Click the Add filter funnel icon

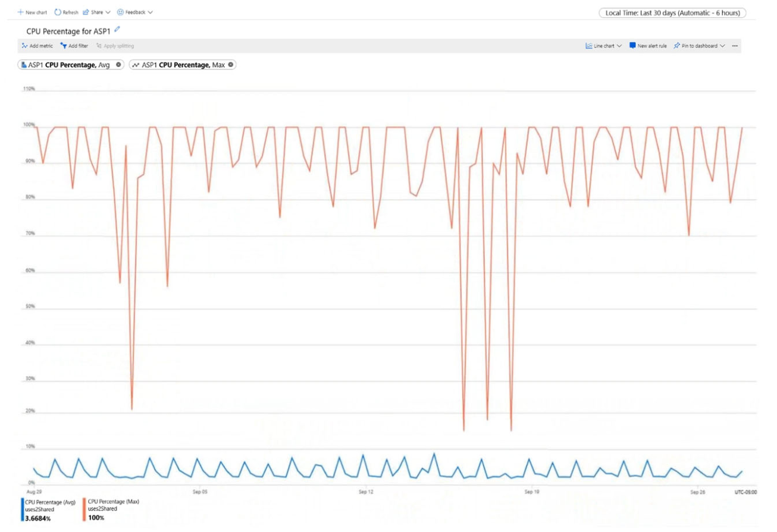coord(64,46)
